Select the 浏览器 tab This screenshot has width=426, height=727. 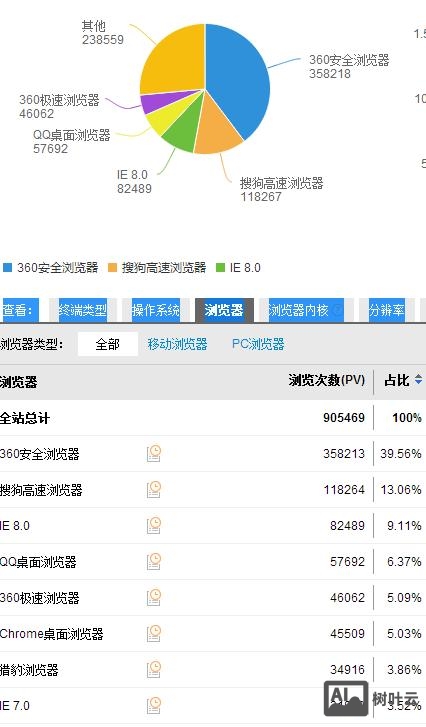[224, 310]
